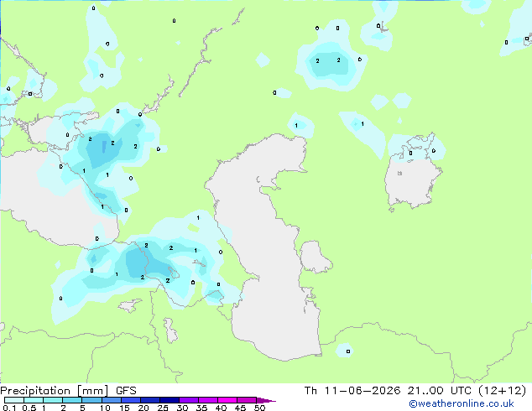Select the 10–15 mm blue legend swatch
This screenshot has width=532, height=411.
point(112,400)
